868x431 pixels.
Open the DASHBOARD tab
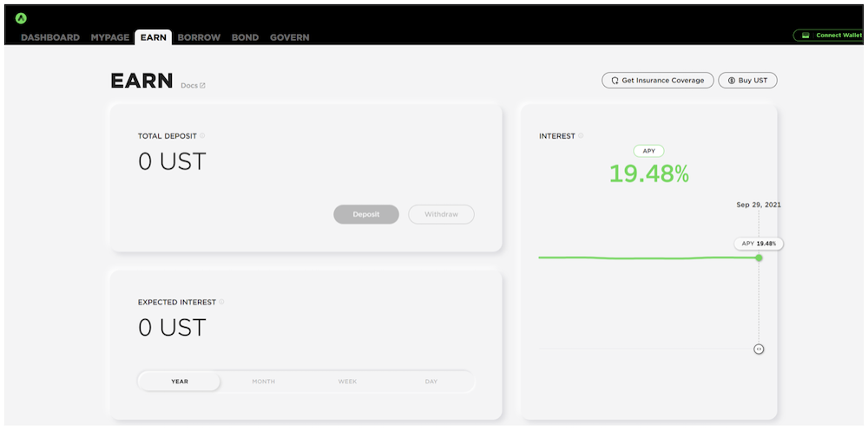point(50,37)
